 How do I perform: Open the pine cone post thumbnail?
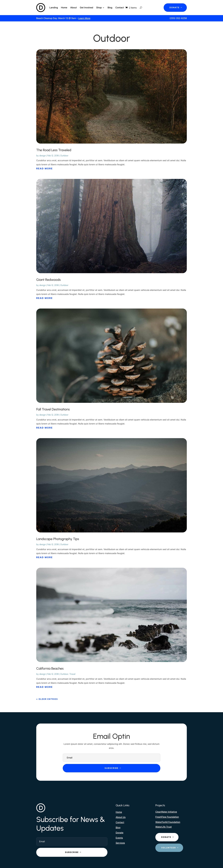click(111, 355)
